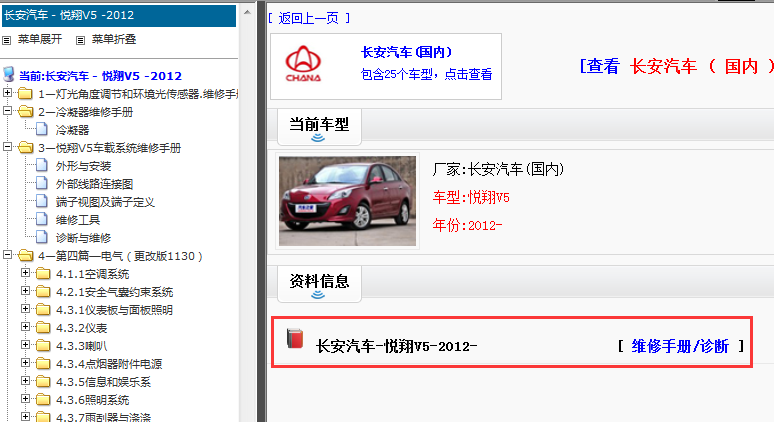Click 菜单折叠 to collapse all menus
The height and width of the screenshot is (422, 774).
114,39
